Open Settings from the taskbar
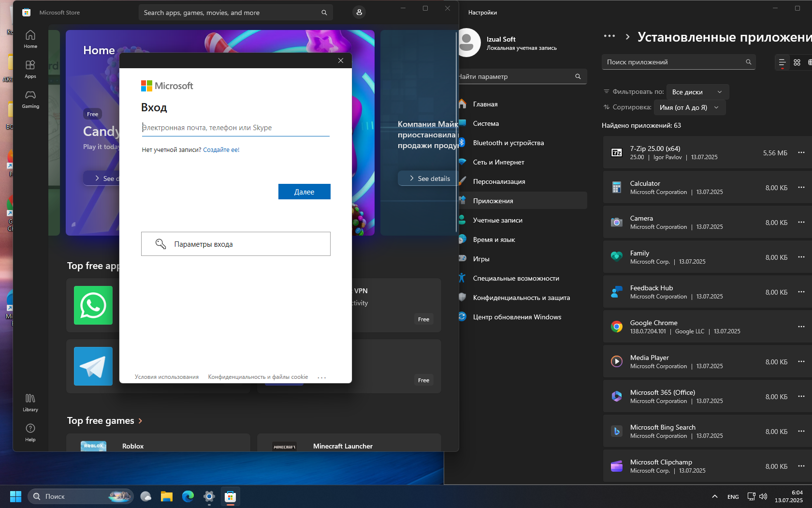 209,496
